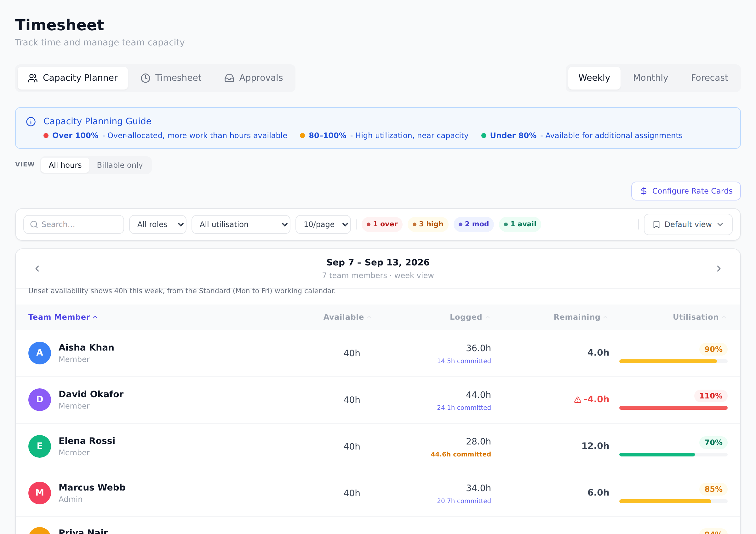756x534 pixels.
Task: Click David Okafor's 110% utilisation bar
Action: [x=673, y=408]
